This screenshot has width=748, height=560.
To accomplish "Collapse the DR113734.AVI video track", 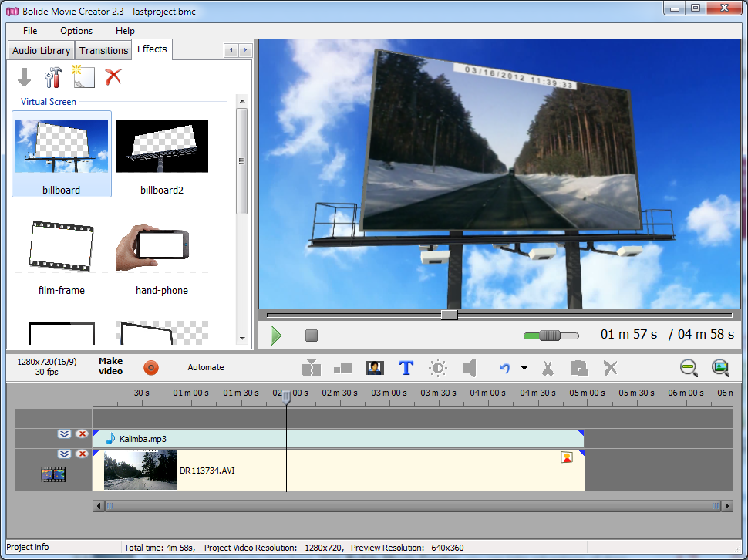I will (x=65, y=454).
